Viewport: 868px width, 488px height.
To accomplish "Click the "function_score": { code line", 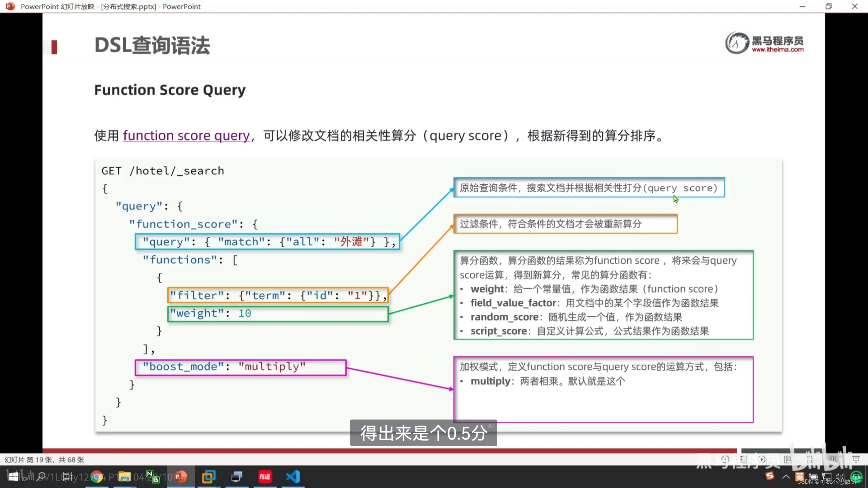I will 193,224.
